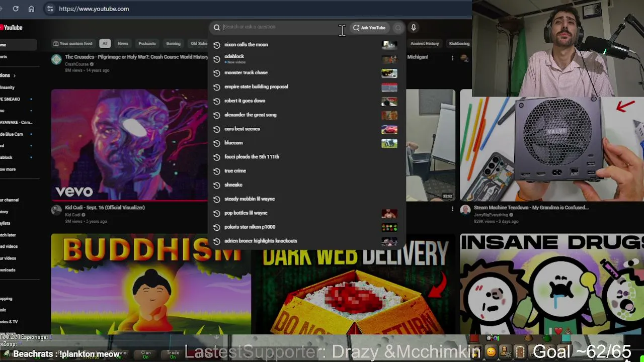Image resolution: width=644 pixels, height=362 pixels.
Task: Click history icon beside 'nixon calls the moon'
Action: [x=217, y=45]
